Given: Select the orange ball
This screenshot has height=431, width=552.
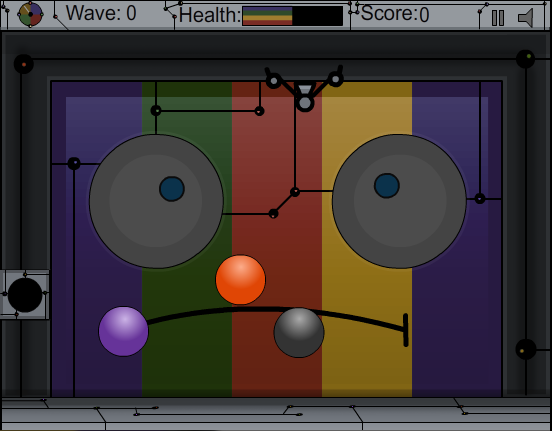Looking at the screenshot, I should pyautogui.click(x=240, y=280).
